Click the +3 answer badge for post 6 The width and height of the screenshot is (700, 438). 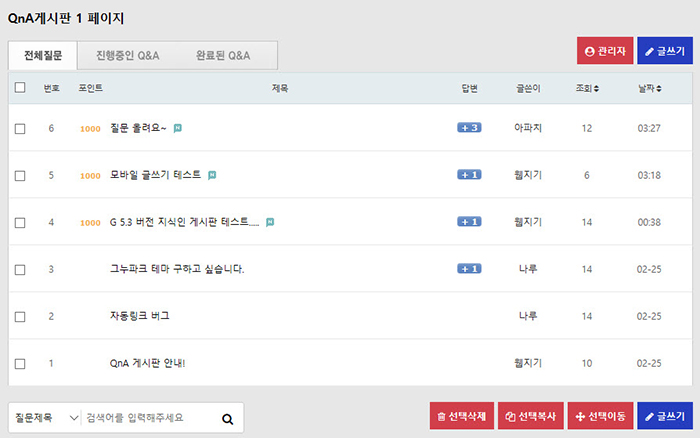[469, 128]
